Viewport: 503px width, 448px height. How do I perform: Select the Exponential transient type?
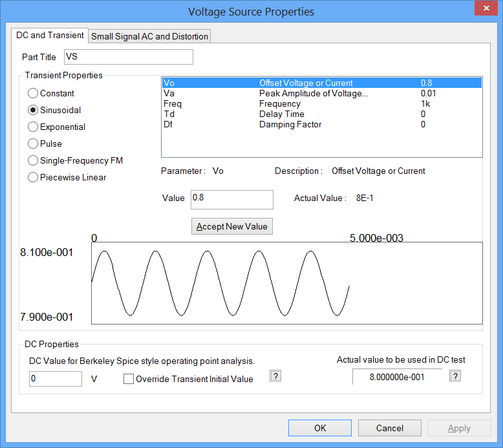(x=33, y=127)
